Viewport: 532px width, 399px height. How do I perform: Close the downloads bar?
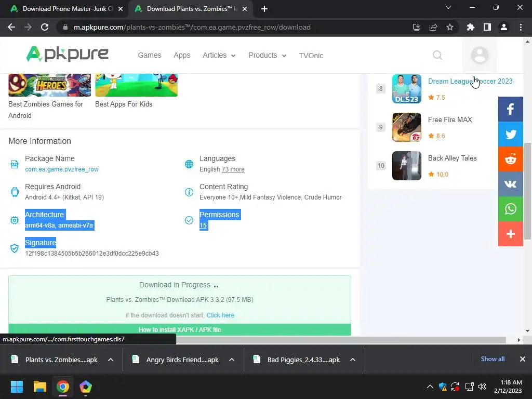coord(523,359)
